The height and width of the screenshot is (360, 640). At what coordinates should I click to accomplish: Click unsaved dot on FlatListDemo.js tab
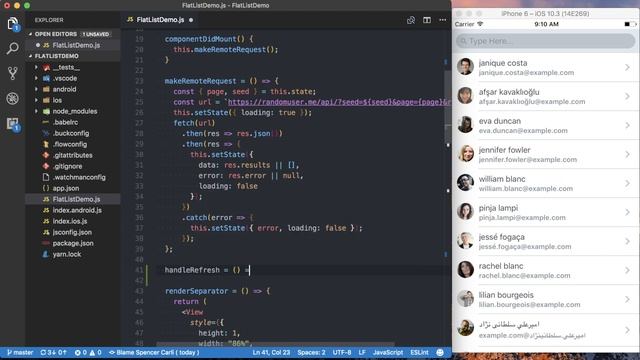pyautogui.click(x=191, y=20)
